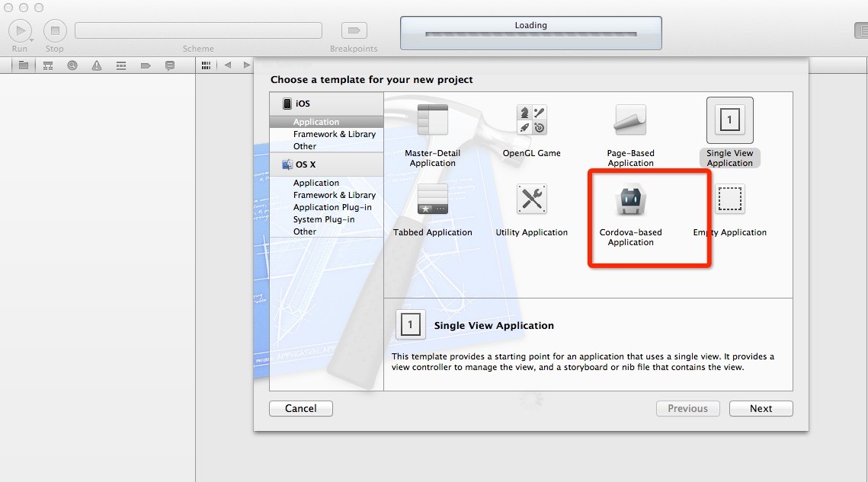Viewport: 868px width, 482px height.
Task: Select the iOS section header
Action: click(327, 104)
